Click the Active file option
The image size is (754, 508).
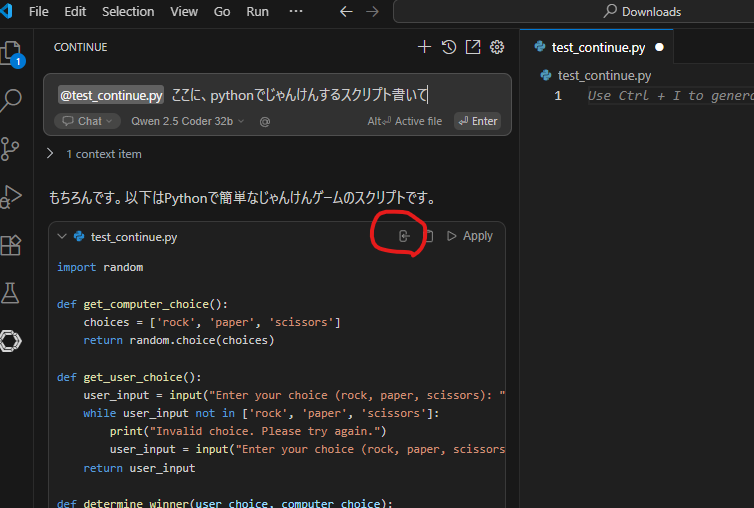(x=404, y=121)
